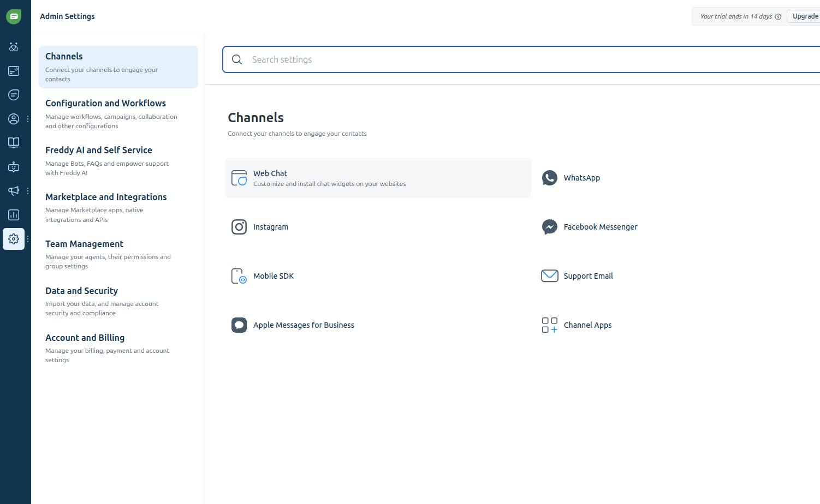Open the Knowledge Base book icon

[14, 142]
